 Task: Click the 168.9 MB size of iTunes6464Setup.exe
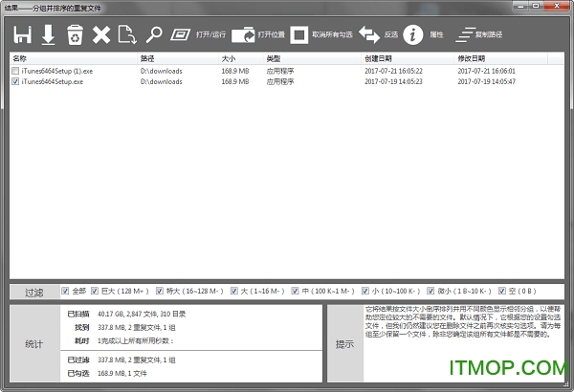click(235, 81)
